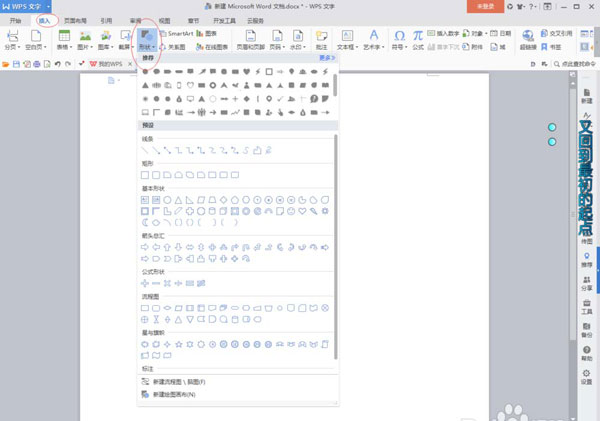
Task: Pick the smiley face shape
Action: coord(291,211)
